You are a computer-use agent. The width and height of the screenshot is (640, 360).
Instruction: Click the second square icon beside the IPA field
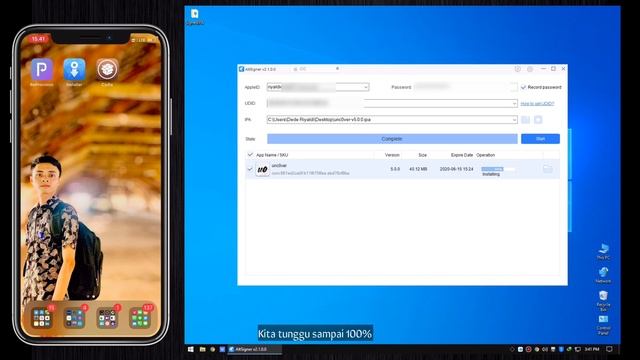coord(538,120)
